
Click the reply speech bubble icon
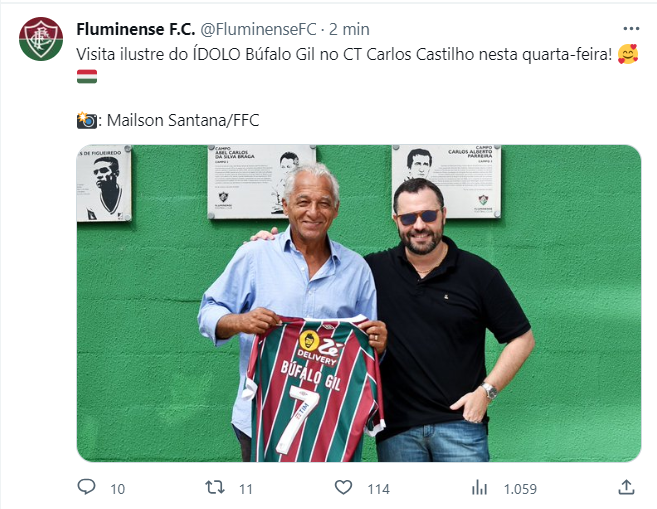(x=86, y=487)
